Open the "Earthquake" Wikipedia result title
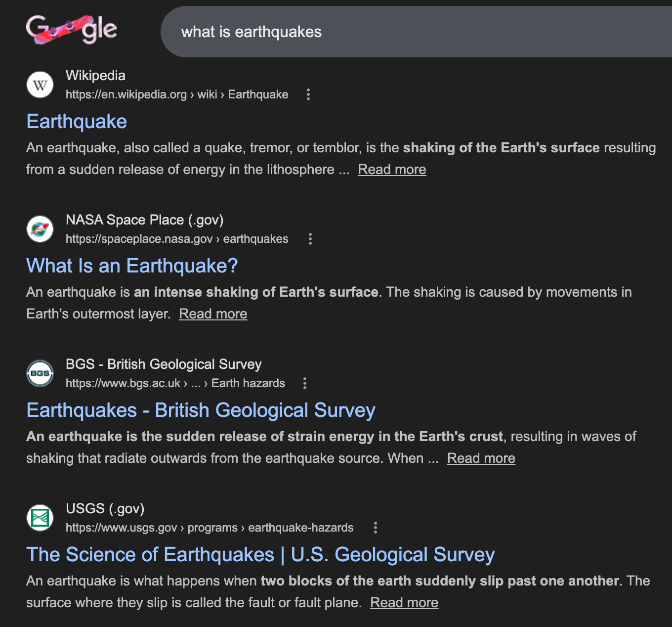This screenshot has height=627, width=672. (77, 122)
